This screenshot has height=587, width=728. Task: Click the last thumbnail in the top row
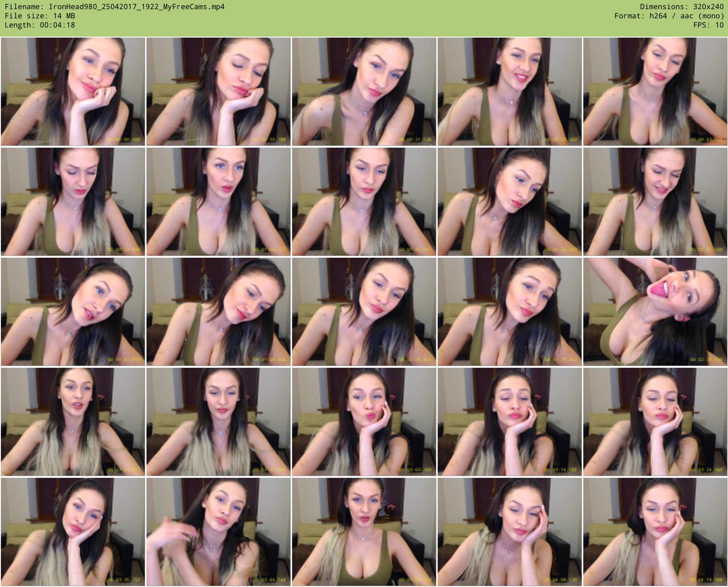[655, 92]
